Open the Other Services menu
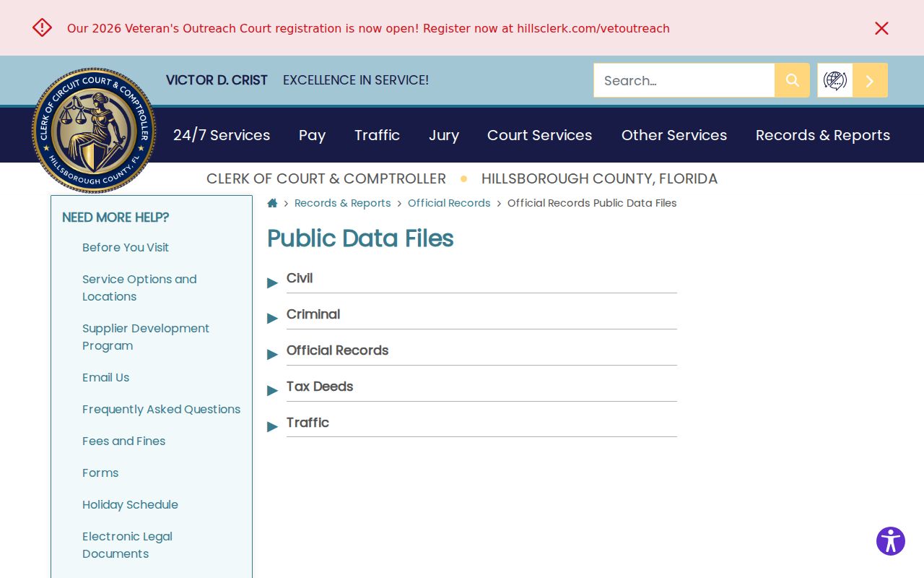This screenshot has height=578, width=924. point(674,135)
